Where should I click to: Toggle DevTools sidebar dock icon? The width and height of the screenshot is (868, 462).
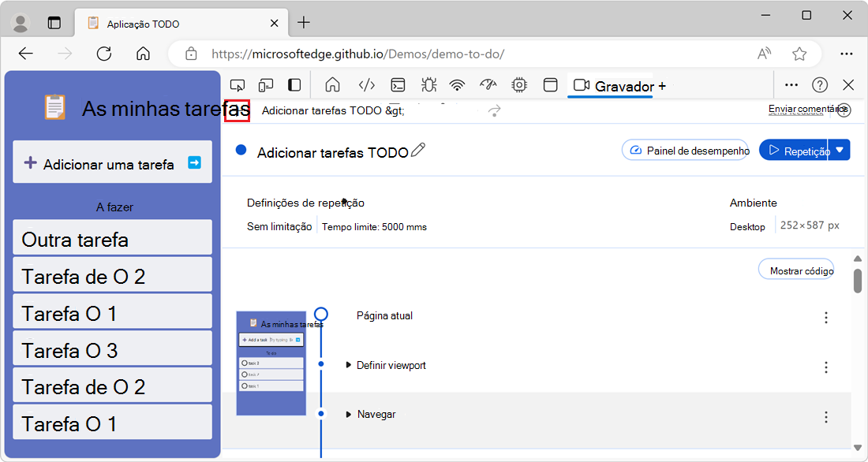pyautogui.click(x=294, y=84)
